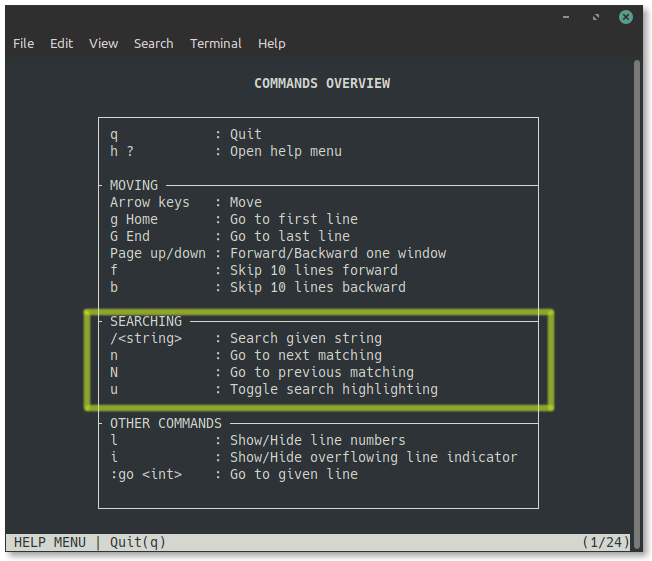Viewport: 652px width, 561px height.
Task: Click the ':go <int>' command text
Action: pyautogui.click(x=146, y=475)
